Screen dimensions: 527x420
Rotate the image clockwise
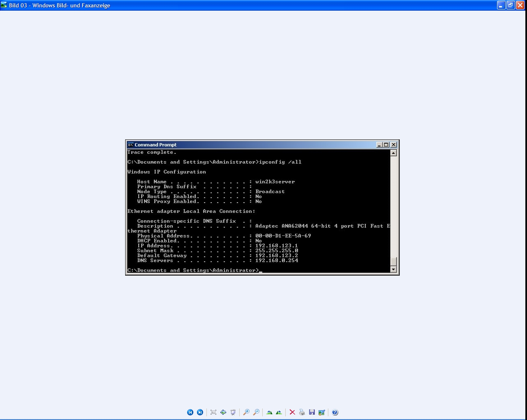coord(269,412)
